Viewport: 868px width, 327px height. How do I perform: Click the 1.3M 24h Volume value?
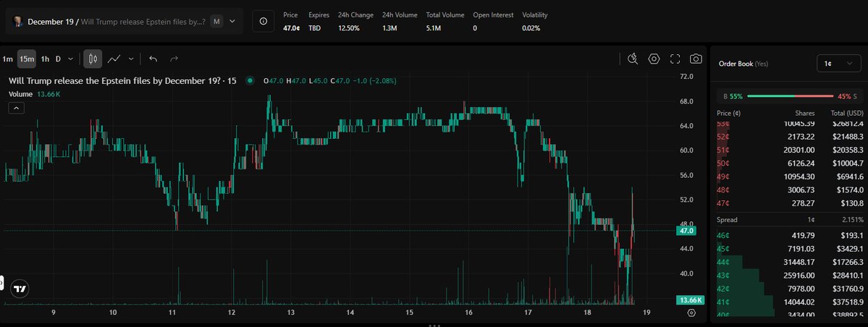tap(389, 27)
